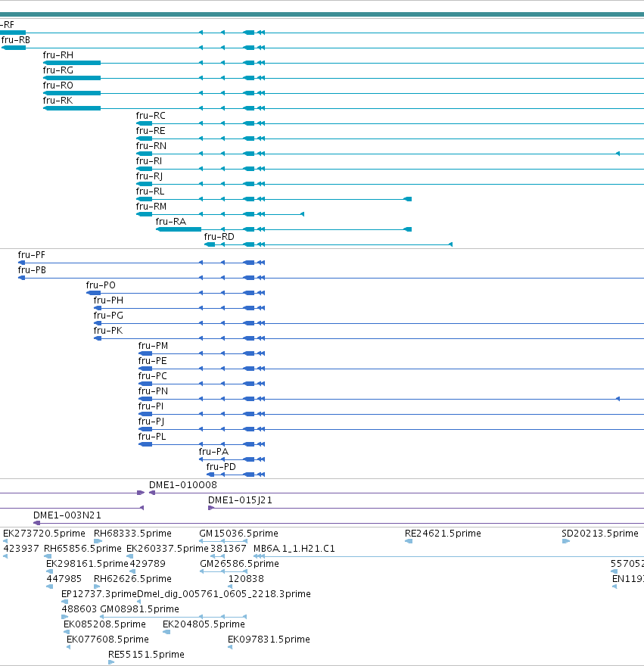Viewport: 644px width, 666px height.
Task: Click the fru-RH transcript label
Action: [x=58, y=55]
